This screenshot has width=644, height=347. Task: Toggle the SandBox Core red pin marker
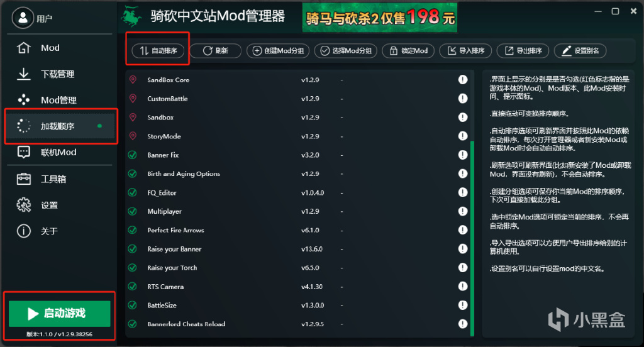pos(133,80)
